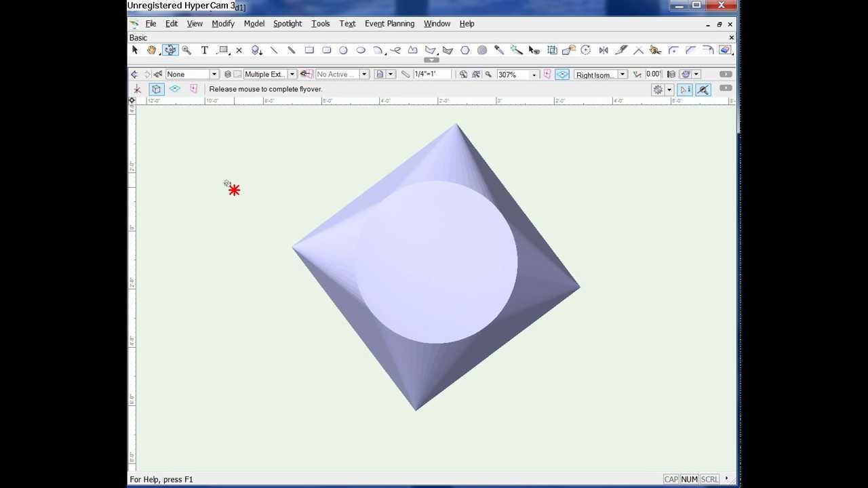Open the 307% zoom dropdown
Image resolution: width=868 pixels, height=488 pixels.
point(534,75)
